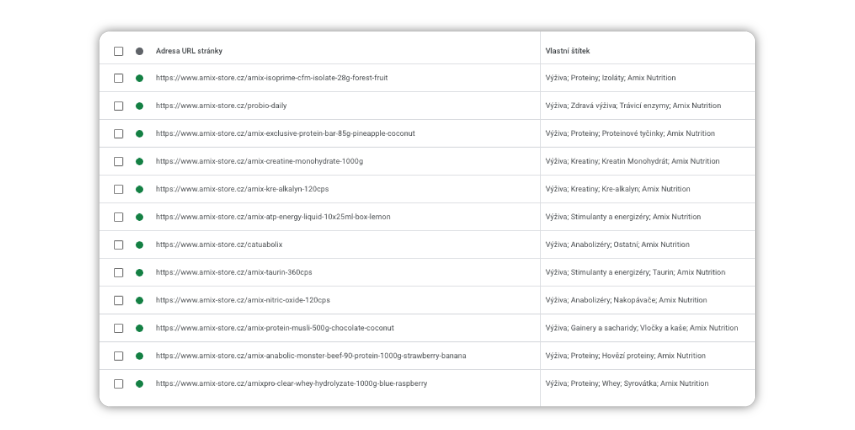Check the kre-alkalyn-120cps row checkbox

118,189
